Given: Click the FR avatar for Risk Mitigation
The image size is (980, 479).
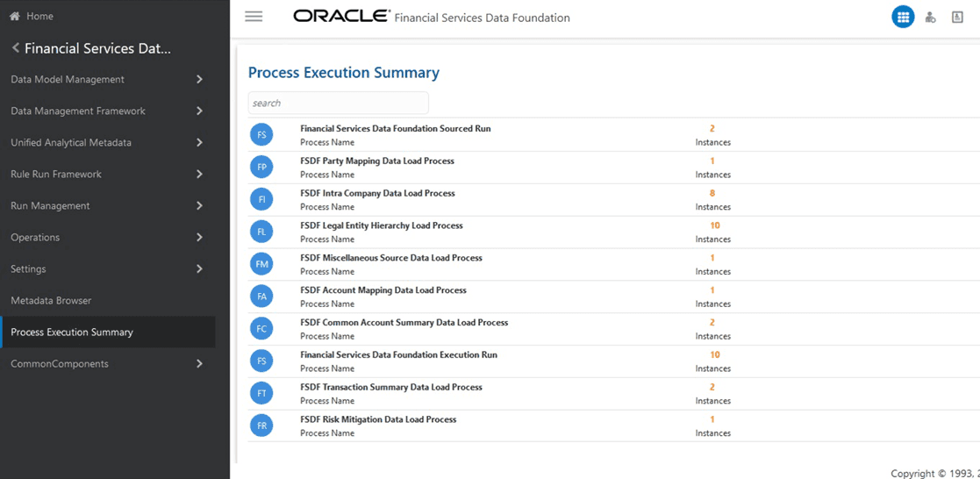Looking at the screenshot, I should coord(261,425).
